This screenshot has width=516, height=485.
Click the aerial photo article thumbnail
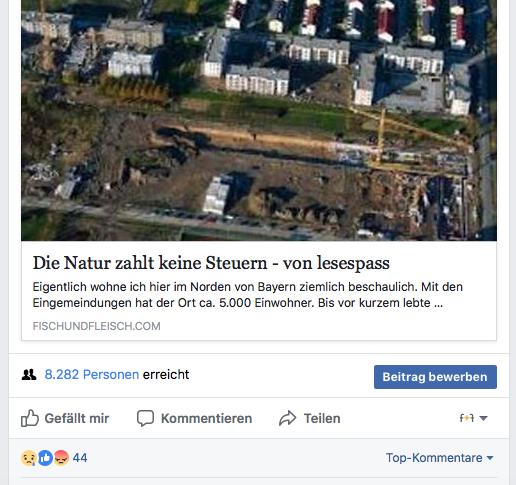[x=259, y=120]
